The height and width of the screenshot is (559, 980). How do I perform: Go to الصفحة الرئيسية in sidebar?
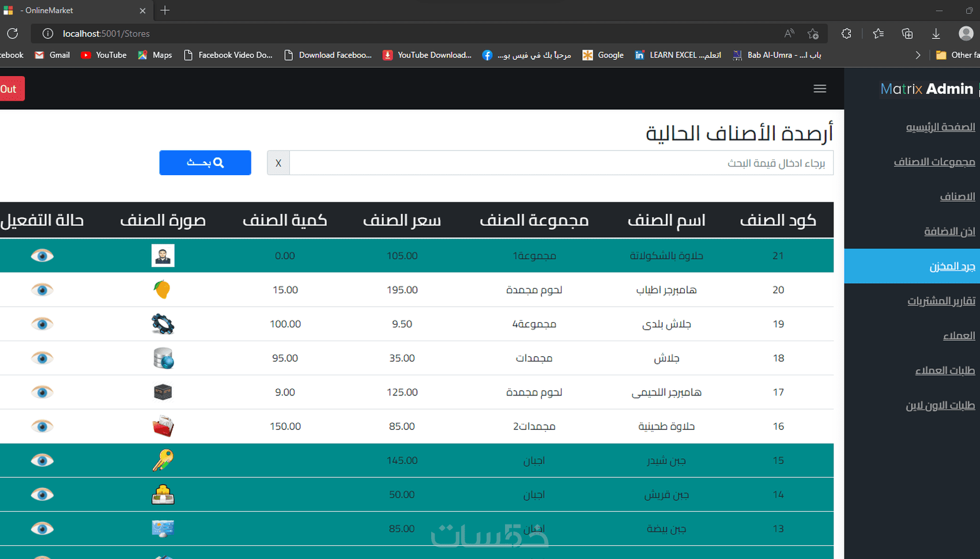(940, 127)
